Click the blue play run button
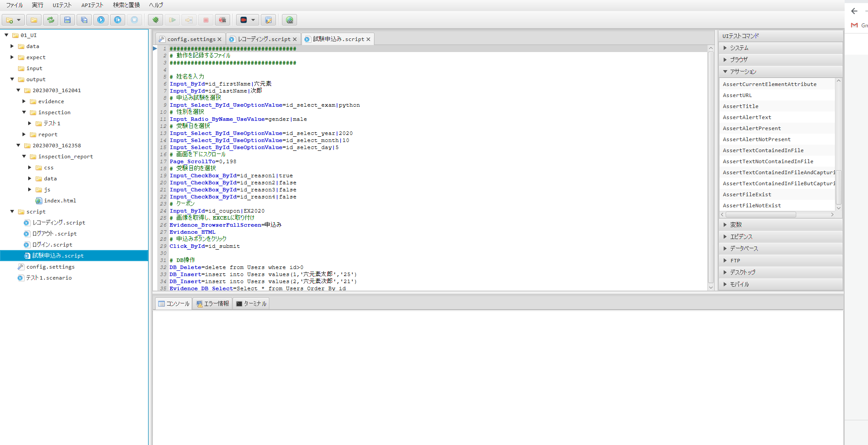The width and height of the screenshot is (868, 445). click(101, 20)
